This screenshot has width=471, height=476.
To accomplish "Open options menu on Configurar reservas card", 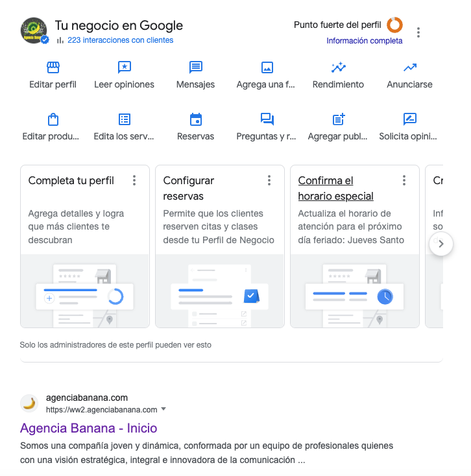I will click(x=269, y=180).
